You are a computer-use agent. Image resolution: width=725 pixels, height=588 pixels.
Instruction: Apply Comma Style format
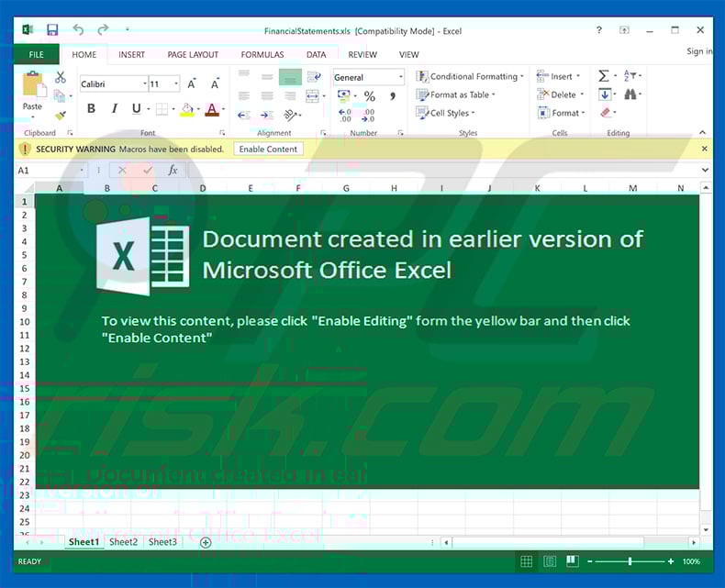[393, 96]
